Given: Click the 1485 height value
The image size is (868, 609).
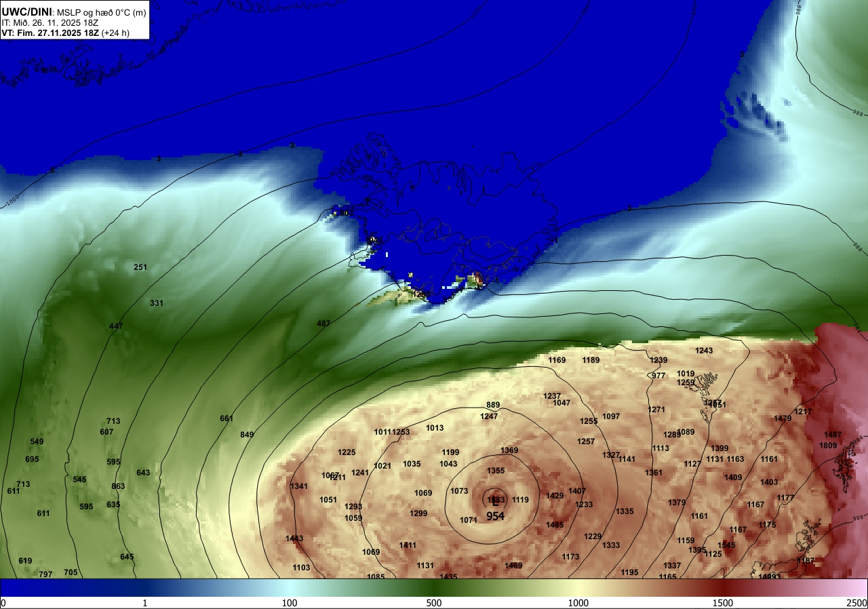Looking at the screenshot, I should point(555,525).
